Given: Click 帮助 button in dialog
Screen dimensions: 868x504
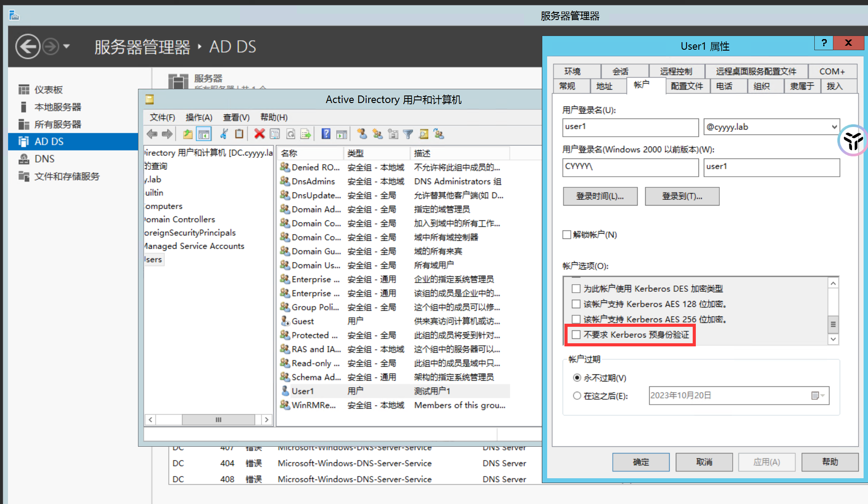Looking at the screenshot, I should [830, 462].
